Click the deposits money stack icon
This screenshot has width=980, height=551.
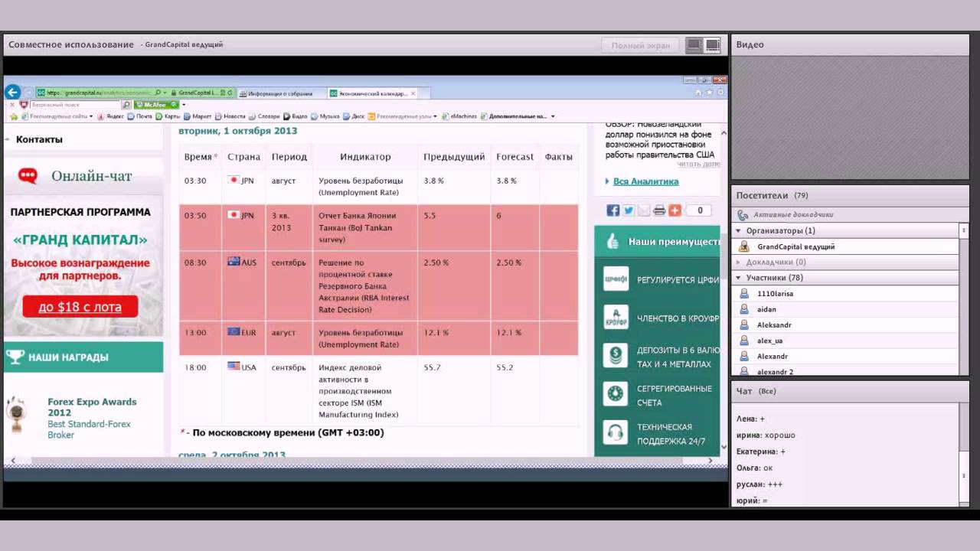[616, 355]
